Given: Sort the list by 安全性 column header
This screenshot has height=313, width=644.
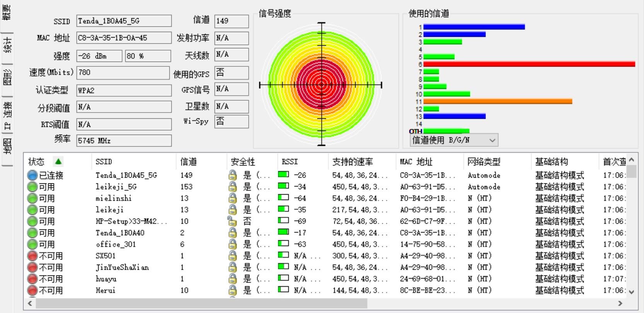Looking at the screenshot, I should (x=252, y=162).
